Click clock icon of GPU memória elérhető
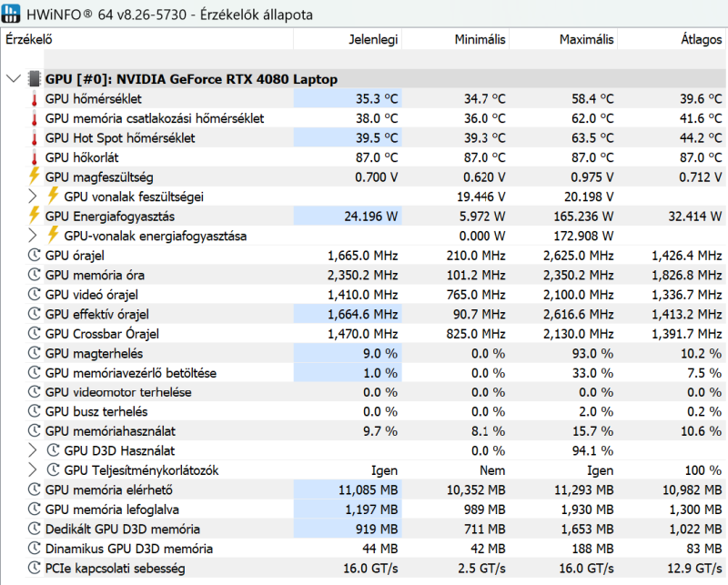This screenshot has width=728, height=585. (35, 489)
